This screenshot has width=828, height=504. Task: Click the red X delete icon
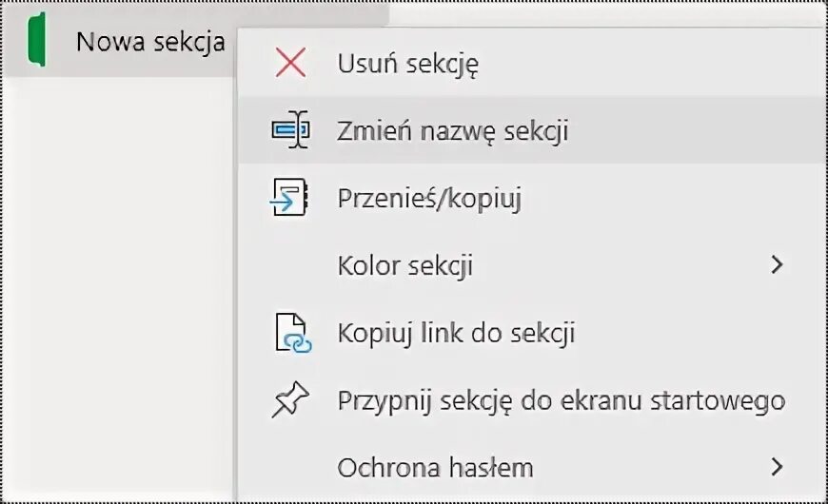tap(289, 64)
